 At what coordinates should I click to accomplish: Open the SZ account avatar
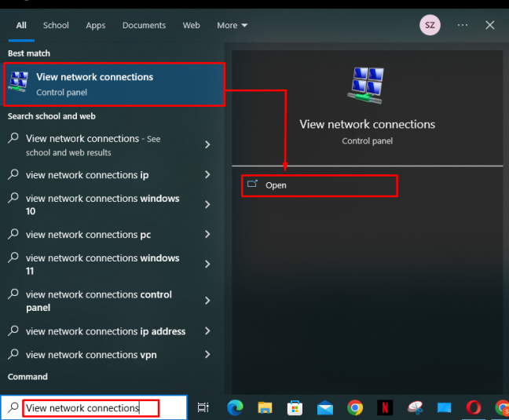pyautogui.click(x=430, y=25)
